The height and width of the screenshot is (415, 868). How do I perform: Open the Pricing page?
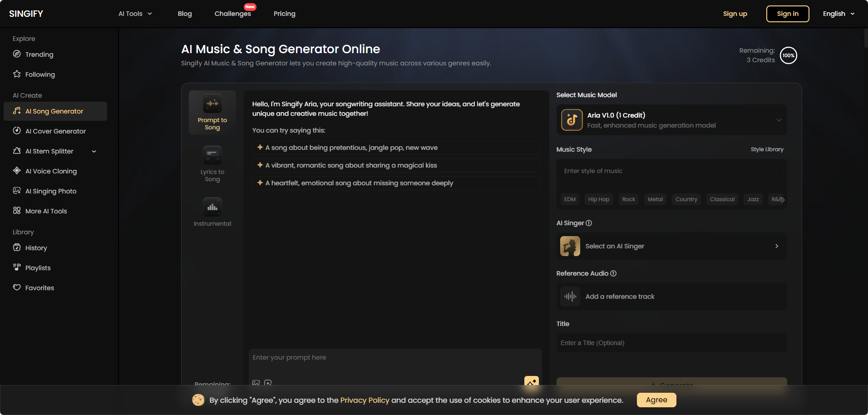pos(285,14)
